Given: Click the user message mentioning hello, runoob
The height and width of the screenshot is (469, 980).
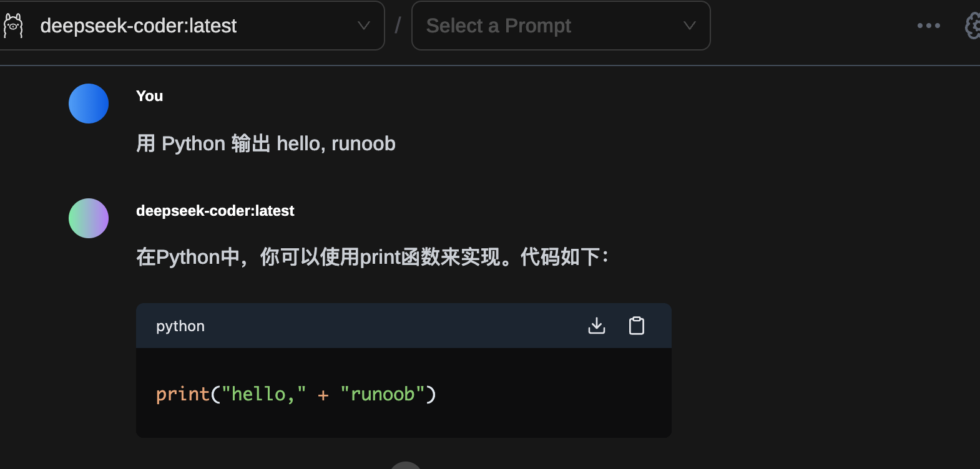Looking at the screenshot, I should [265, 143].
